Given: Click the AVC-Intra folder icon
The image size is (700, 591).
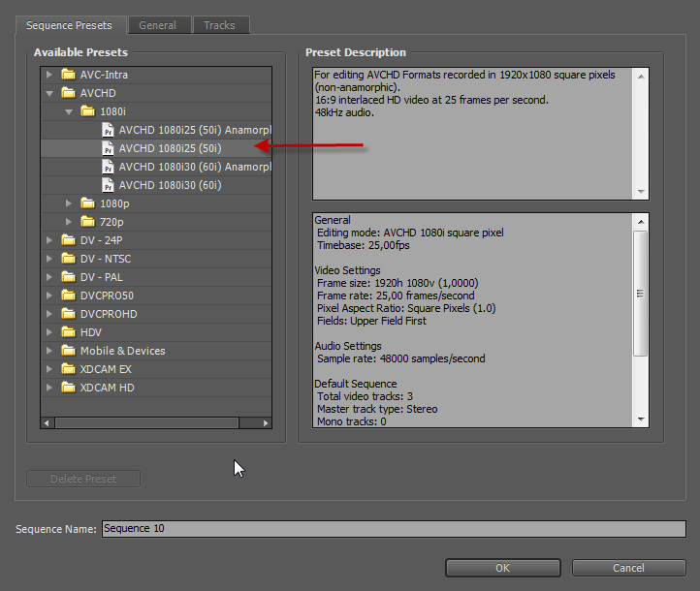Looking at the screenshot, I should point(68,74).
